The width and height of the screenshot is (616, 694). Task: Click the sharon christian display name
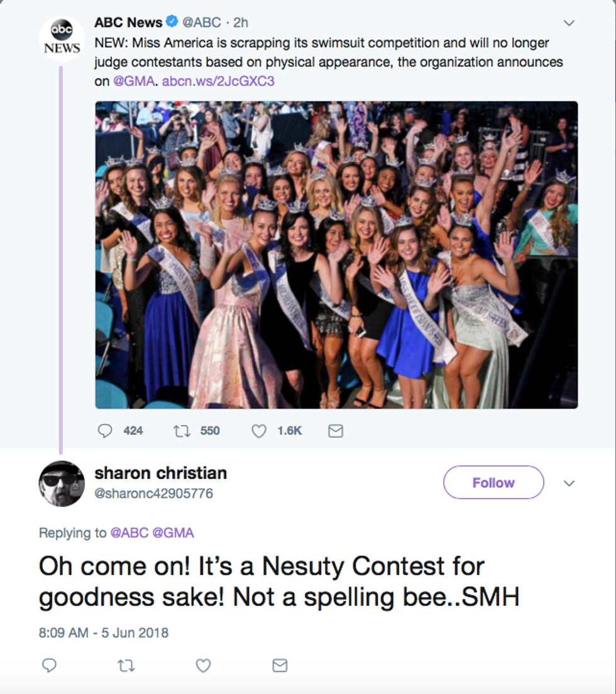pos(160,473)
